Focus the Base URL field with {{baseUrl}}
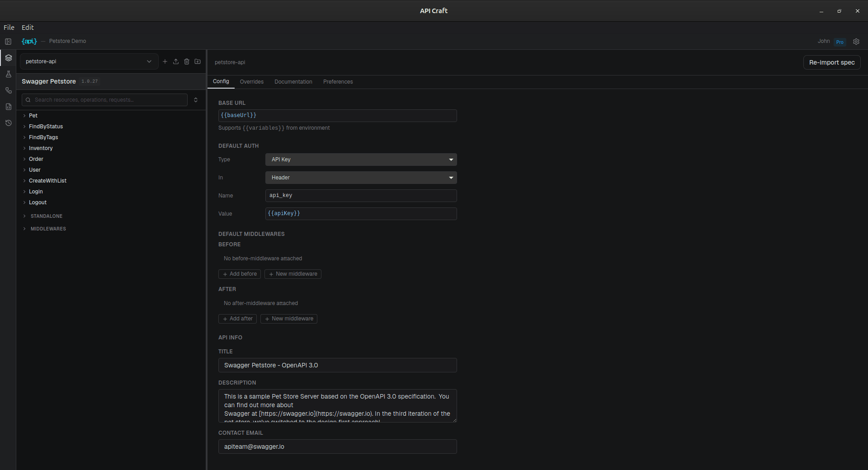Image resolution: width=868 pixels, height=470 pixels. [338, 116]
